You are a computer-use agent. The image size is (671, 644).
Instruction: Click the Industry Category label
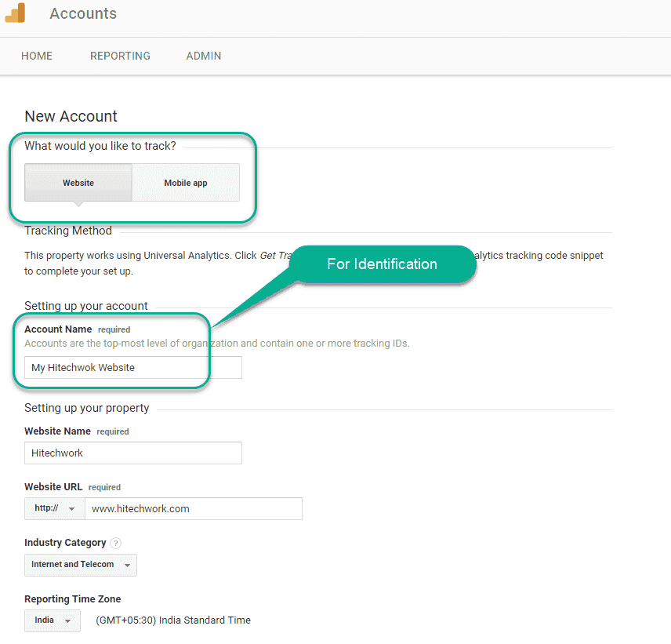click(x=65, y=543)
